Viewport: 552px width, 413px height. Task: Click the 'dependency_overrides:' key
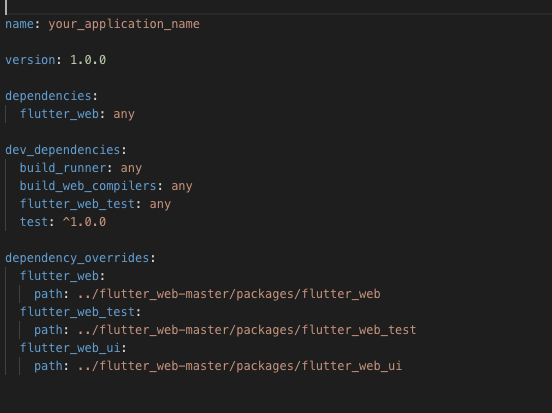pos(80,258)
